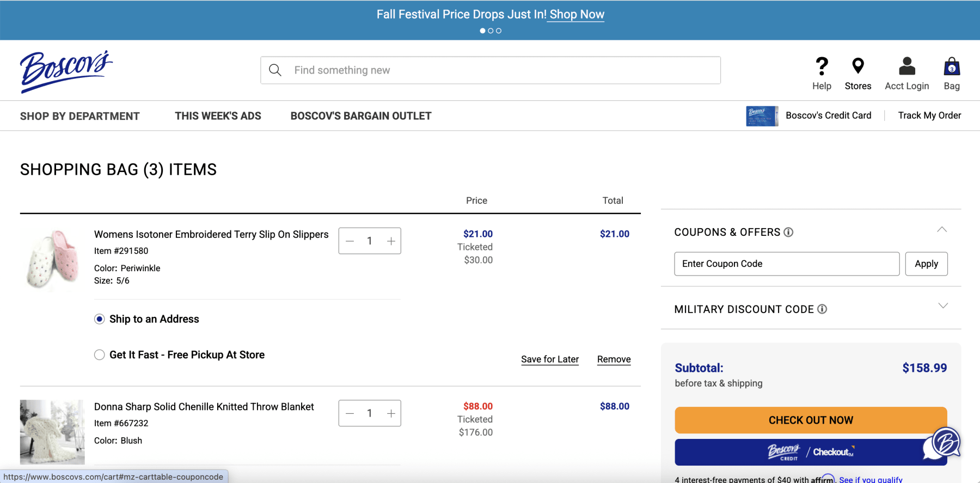
Task: Click the search magnifying glass icon
Action: pos(275,70)
